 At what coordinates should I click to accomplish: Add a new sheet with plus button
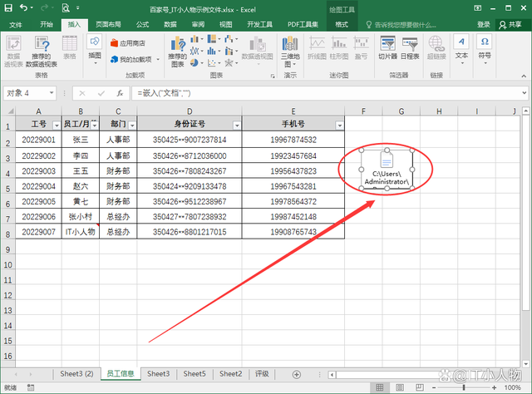click(x=296, y=374)
